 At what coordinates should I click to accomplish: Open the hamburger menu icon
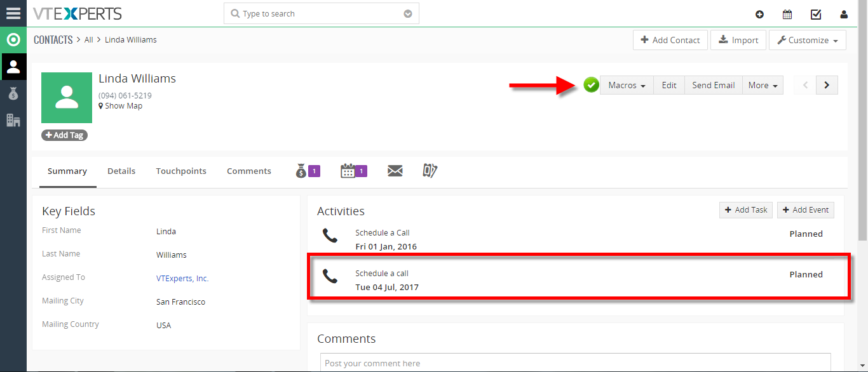pyautogui.click(x=13, y=13)
